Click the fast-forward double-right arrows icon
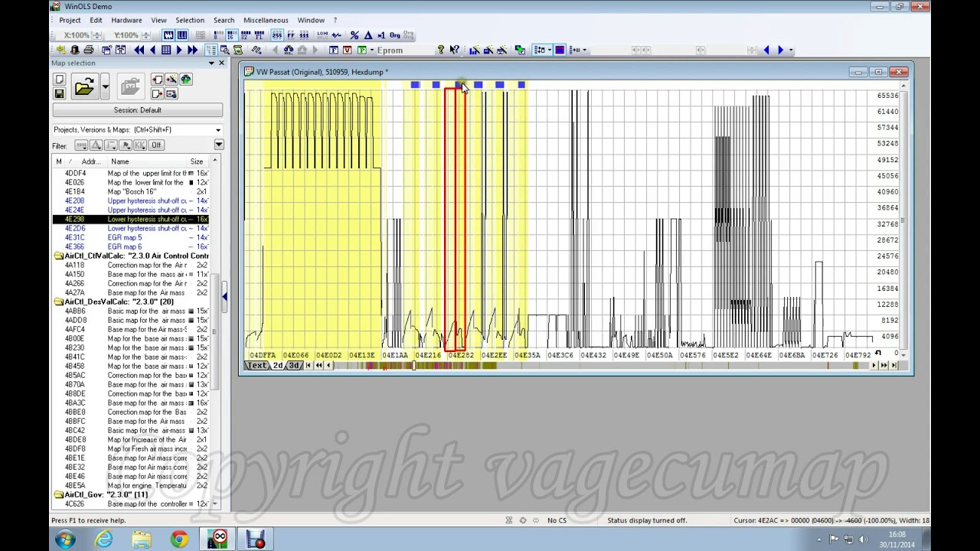The image size is (980, 551). [x=192, y=50]
